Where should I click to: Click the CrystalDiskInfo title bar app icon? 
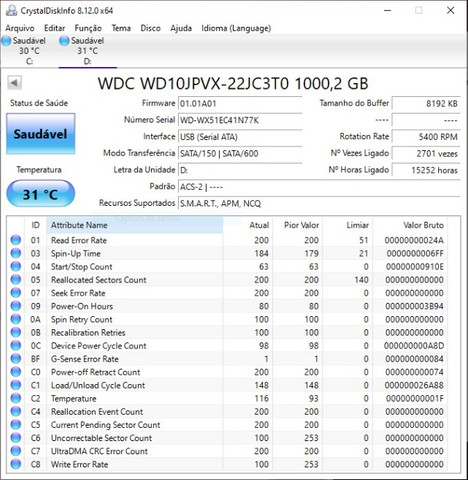11,10
